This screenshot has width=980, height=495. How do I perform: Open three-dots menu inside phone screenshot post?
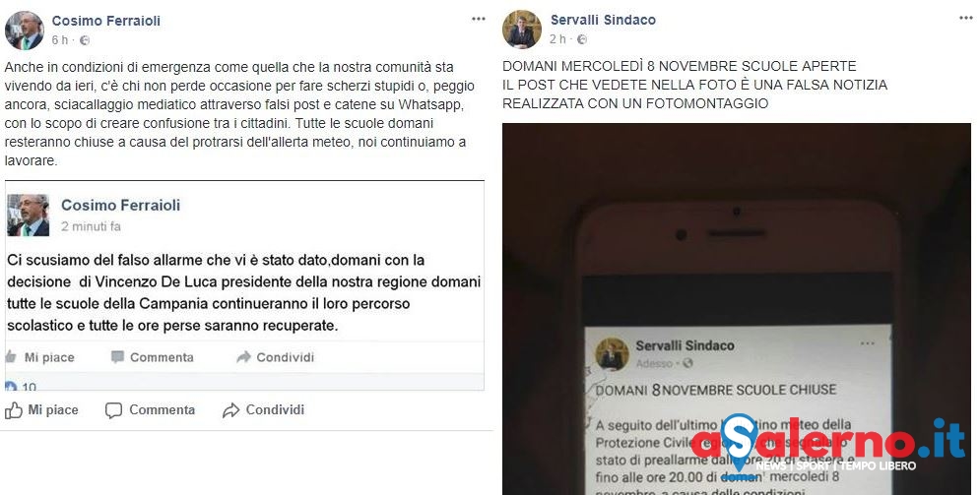pyautogui.click(x=868, y=343)
